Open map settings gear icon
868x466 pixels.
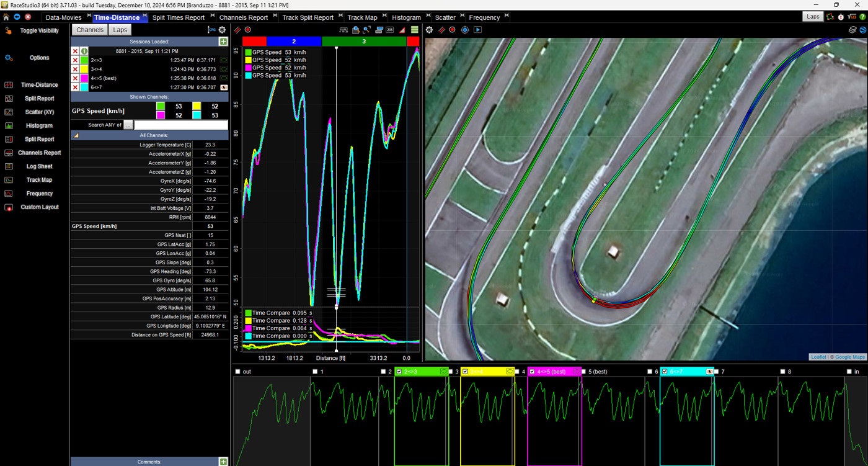(429, 30)
